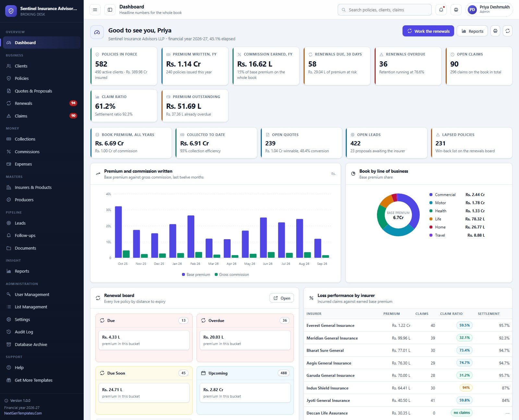Open Policies in the sidebar
The height and width of the screenshot is (420, 519).
point(42,78)
